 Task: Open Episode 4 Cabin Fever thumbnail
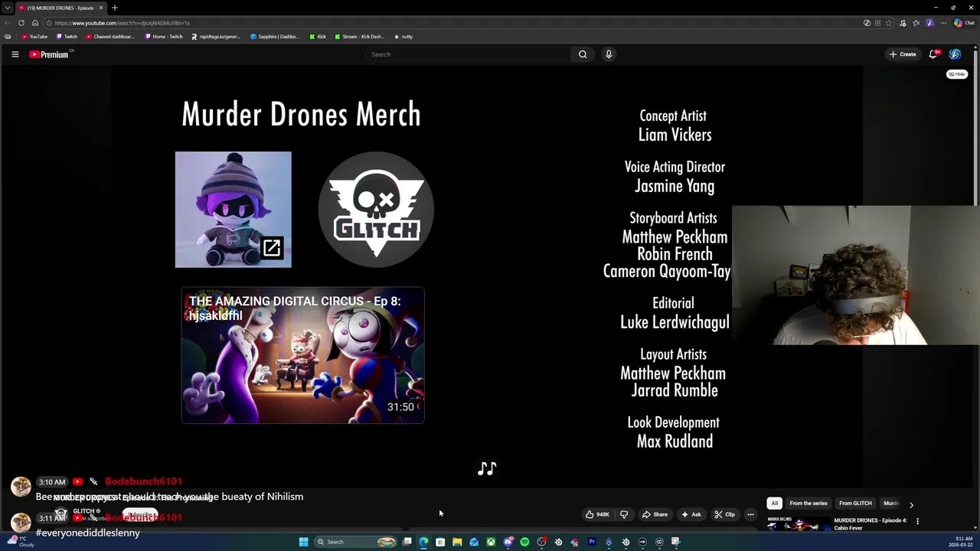click(x=798, y=523)
